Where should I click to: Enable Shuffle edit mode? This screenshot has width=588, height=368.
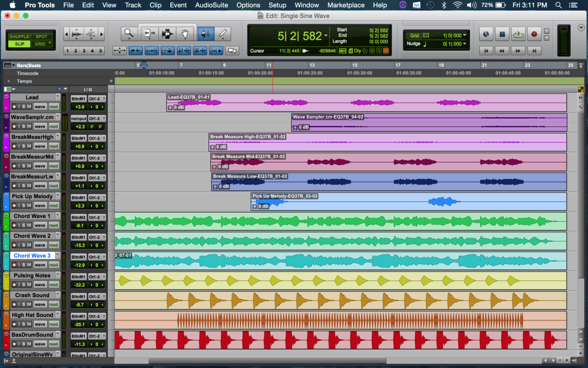19,37
